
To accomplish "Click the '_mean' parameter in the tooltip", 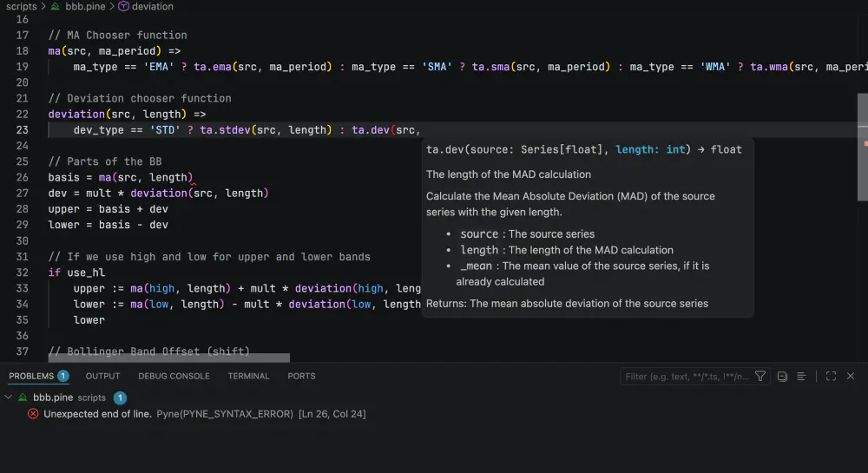I will [476, 266].
